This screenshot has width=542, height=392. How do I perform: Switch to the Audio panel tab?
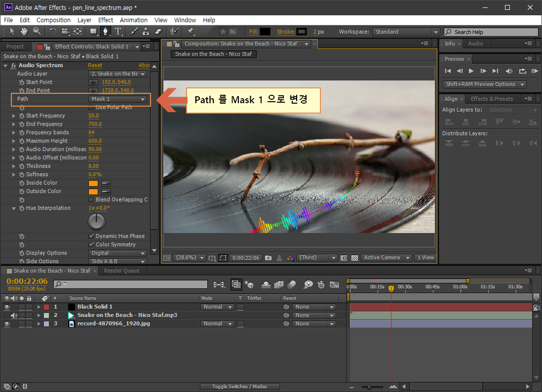coord(475,43)
